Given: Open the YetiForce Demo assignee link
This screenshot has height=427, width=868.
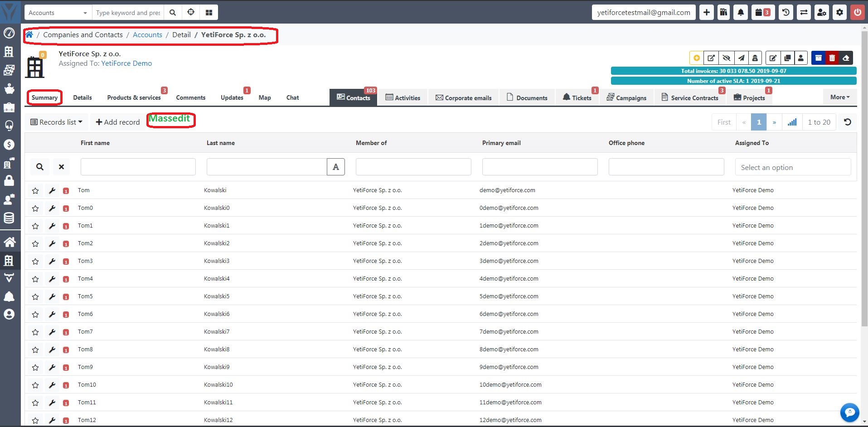Looking at the screenshot, I should click(126, 63).
